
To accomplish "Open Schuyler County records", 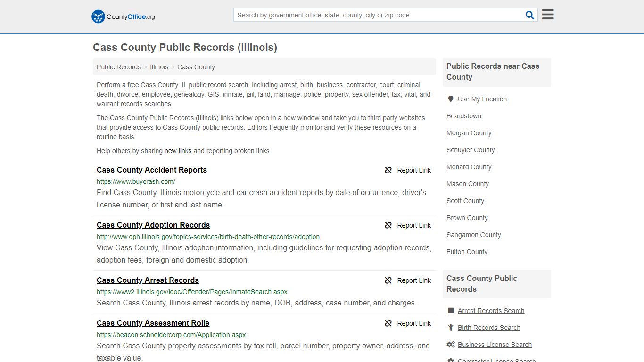I will tap(471, 150).
